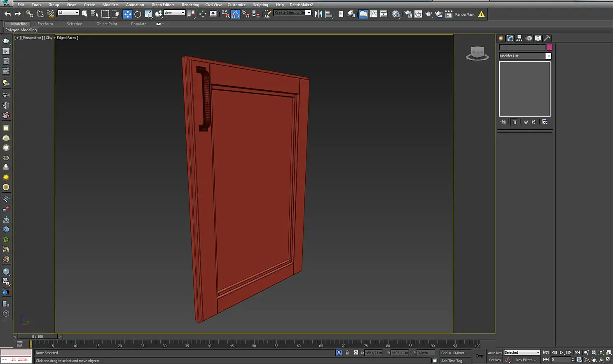The image size is (613, 364).
Task: Click the Set Key button
Action: (x=495, y=360)
